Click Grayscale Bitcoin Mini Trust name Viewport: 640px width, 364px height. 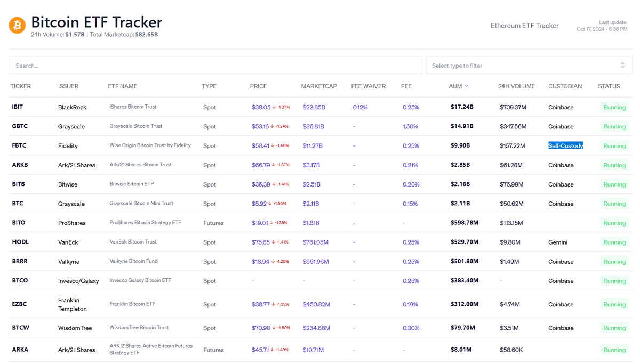(x=141, y=203)
